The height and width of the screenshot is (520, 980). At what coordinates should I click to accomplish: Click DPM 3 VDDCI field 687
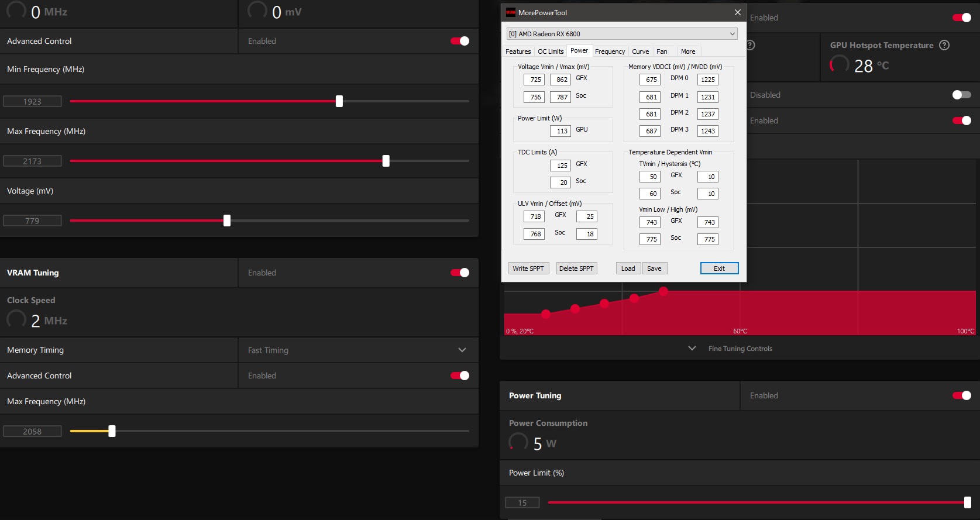coord(650,131)
